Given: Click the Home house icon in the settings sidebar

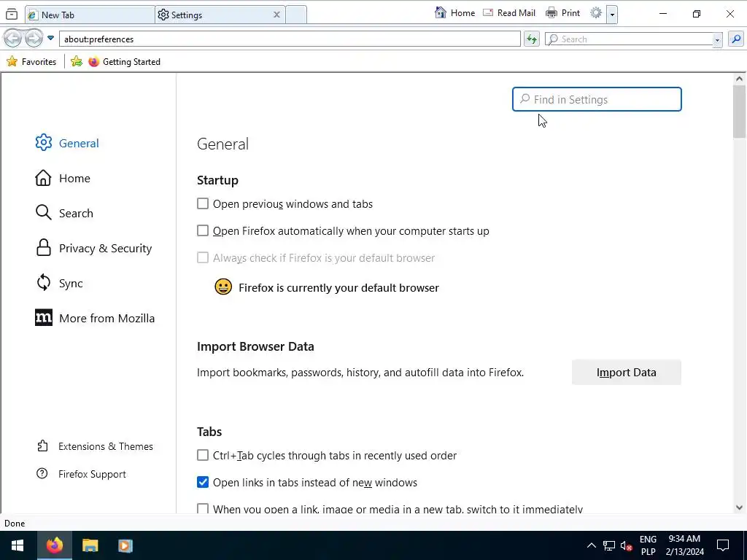Looking at the screenshot, I should click(x=43, y=178).
